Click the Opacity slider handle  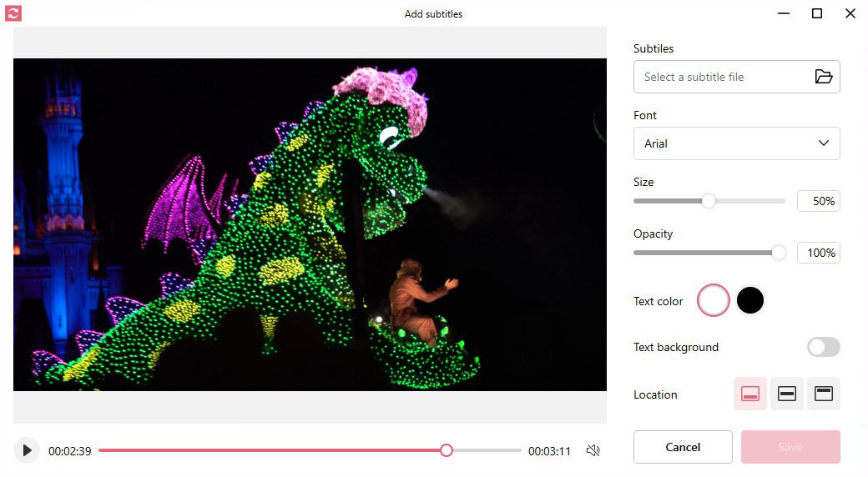(x=779, y=253)
